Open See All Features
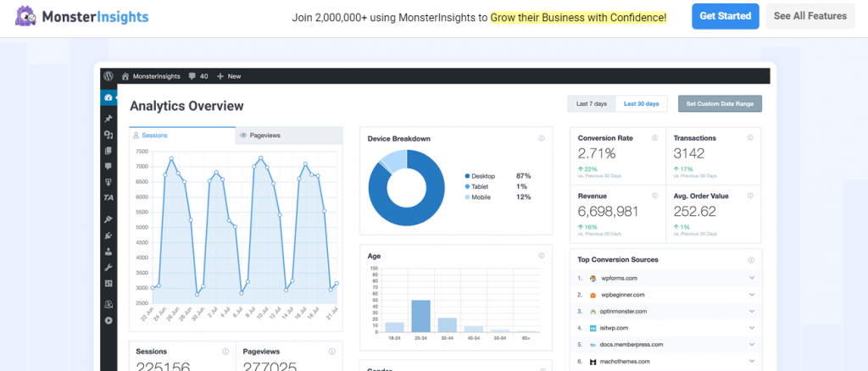The height and width of the screenshot is (371, 868). (810, 16)
